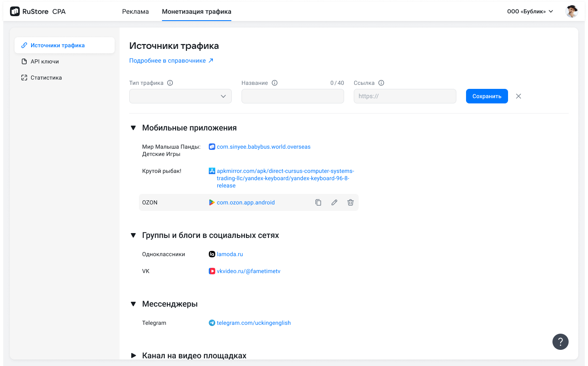Edit the OZON traffic source

coord(334,202)
